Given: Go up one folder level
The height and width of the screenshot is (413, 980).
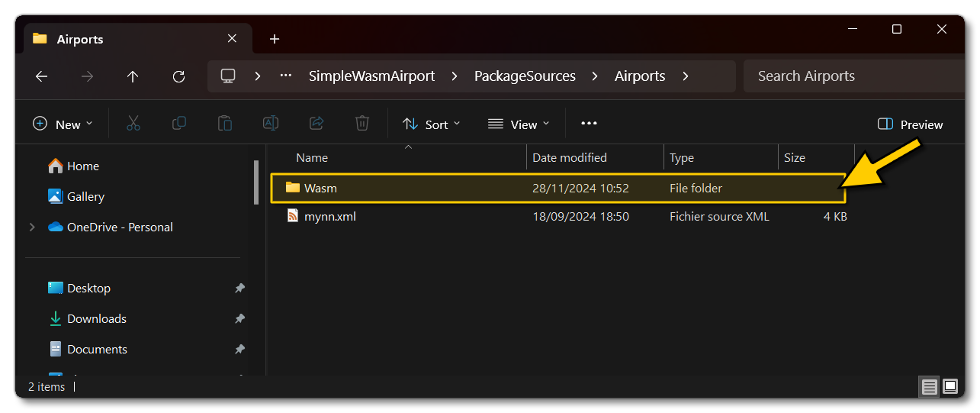Looking at the screenshot, I should coord(133,76).
